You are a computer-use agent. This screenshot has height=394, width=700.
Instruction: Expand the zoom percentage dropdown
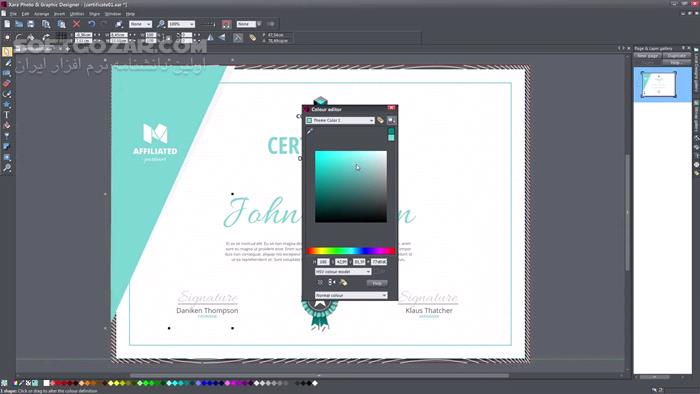coord(191,24)
